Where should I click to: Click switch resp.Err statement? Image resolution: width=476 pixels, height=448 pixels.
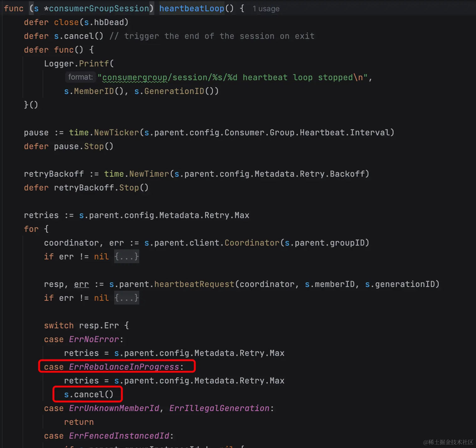pos(86,326)
